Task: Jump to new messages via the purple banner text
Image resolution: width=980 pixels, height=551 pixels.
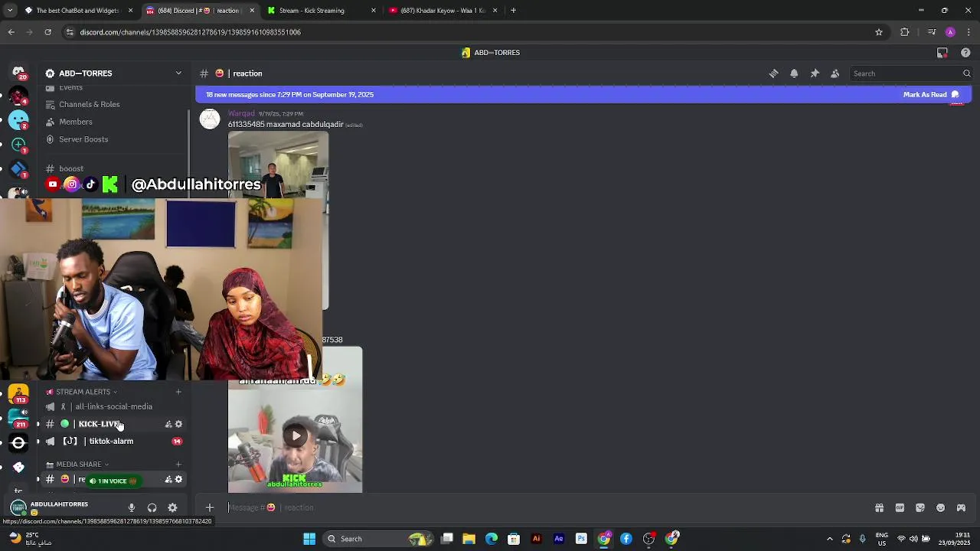Action: [289, 95]
